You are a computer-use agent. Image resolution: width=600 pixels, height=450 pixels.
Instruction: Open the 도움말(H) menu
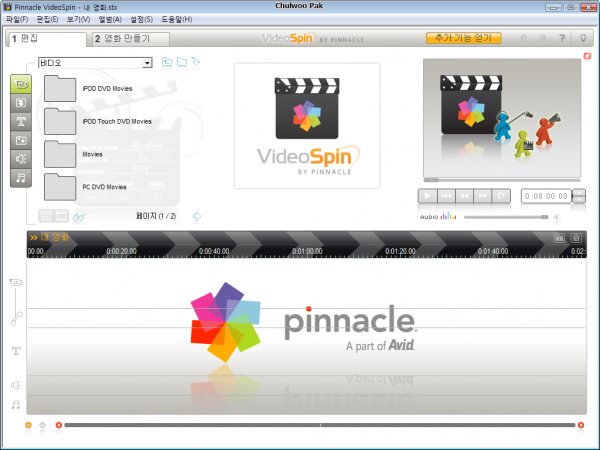pos(176,19)
